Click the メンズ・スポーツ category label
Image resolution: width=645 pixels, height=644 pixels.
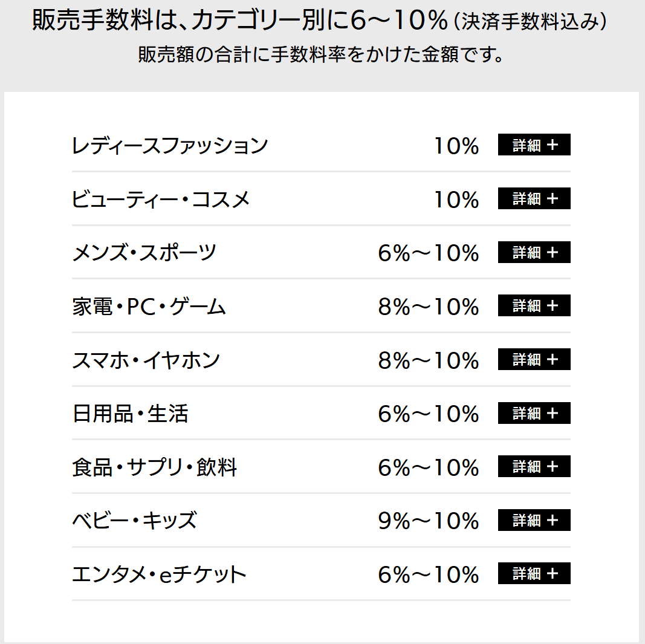(144, 253)
